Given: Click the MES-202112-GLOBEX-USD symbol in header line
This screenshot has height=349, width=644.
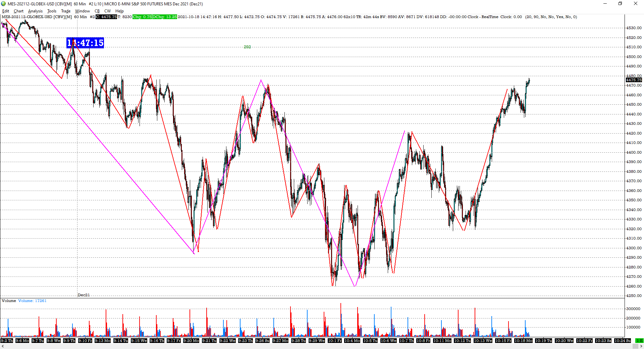Looking at the screenshot, I should (x=27, y=17).
